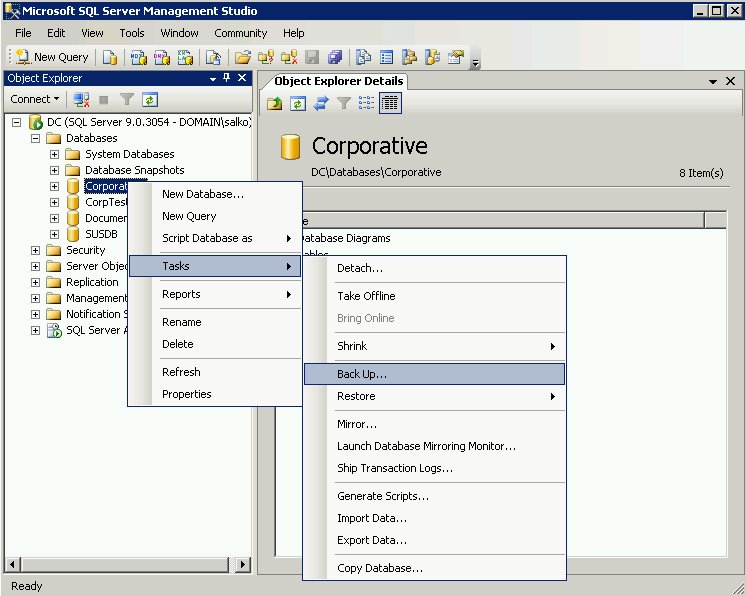Click the Save All icon
Viewport: 746px width, 596px height.
click(x=335, y=58)
